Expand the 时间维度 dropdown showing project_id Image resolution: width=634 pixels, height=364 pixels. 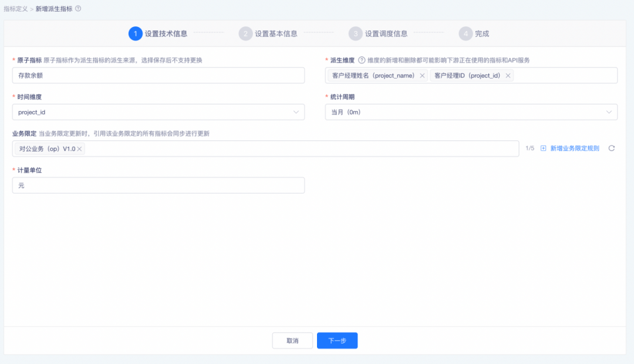pyautogui.click(x=158, y=112)
